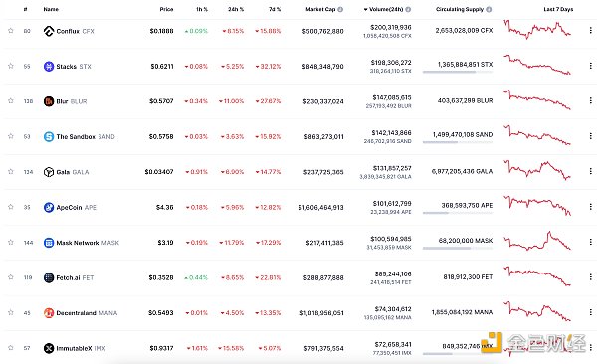Open the Mask Network 7-day price chart
This screenshot has height=364, width=597.
point(537,241)
